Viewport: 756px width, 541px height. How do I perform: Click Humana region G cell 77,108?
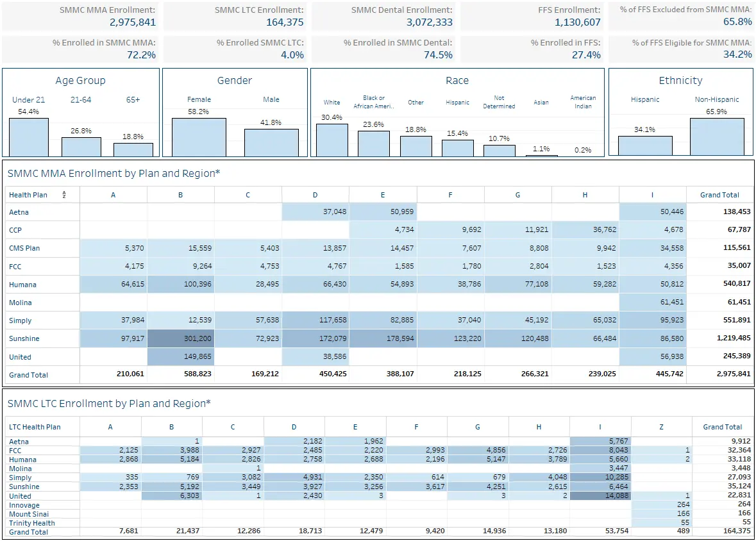(x=518, y=284)
